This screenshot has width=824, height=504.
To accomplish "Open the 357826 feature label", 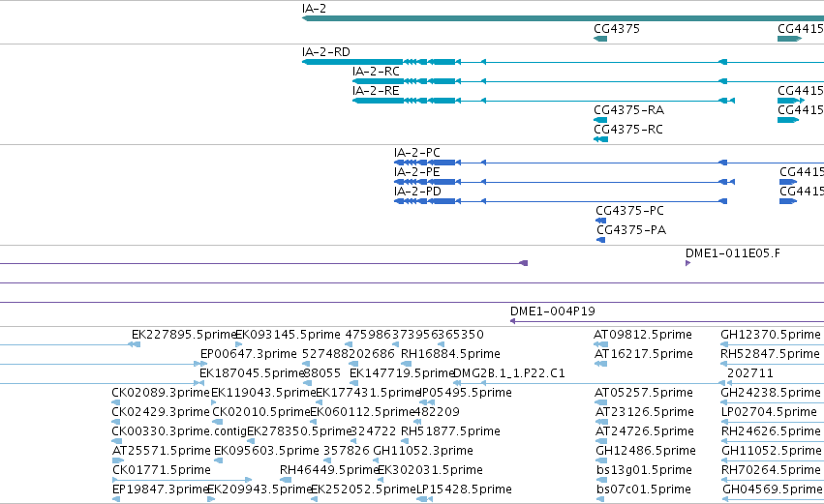I will 347,451.
